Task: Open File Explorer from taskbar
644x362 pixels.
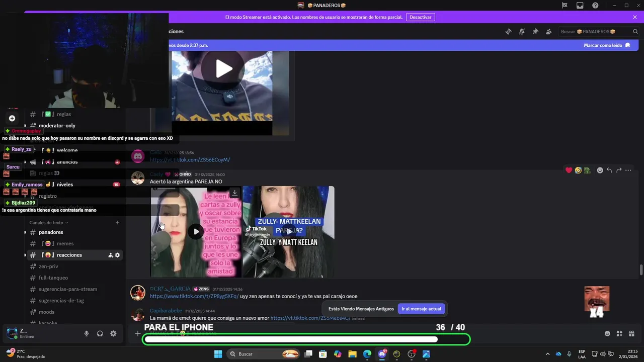Action: (x=352, y=354)
